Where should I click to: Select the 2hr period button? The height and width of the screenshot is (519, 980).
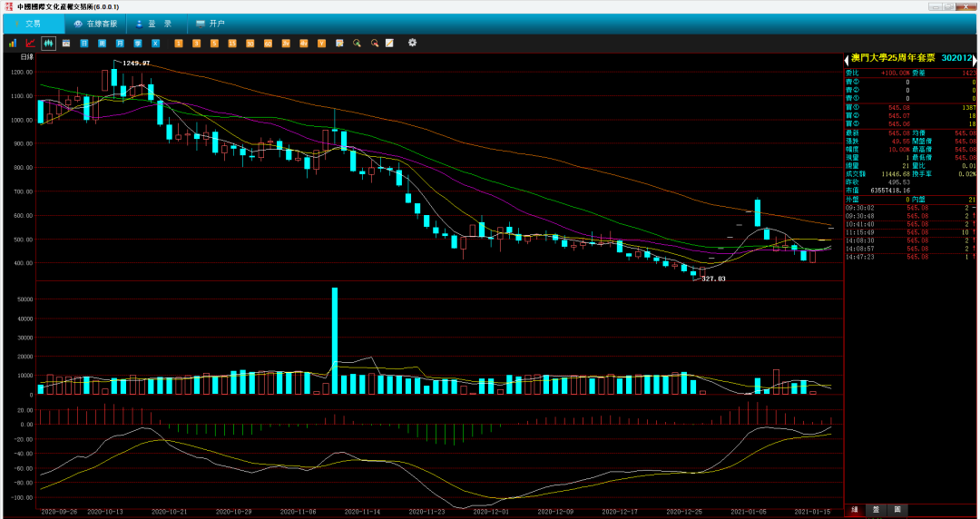pos(286,44)
